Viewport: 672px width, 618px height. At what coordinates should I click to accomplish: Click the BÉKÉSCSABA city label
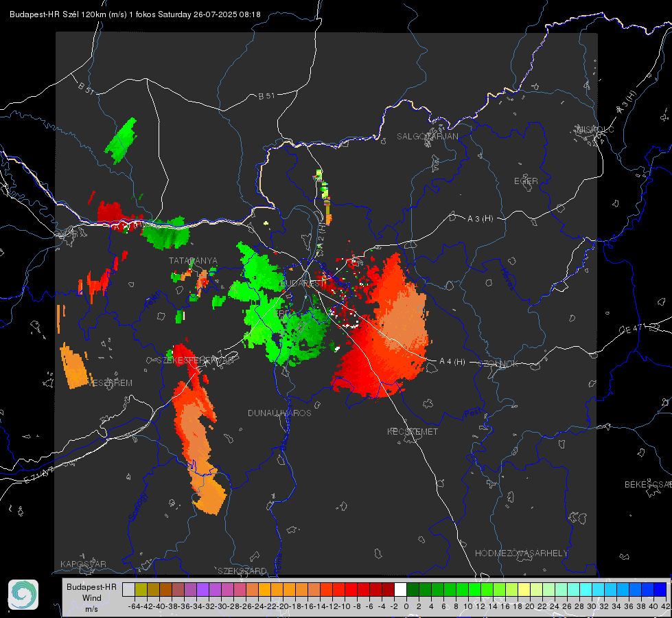coord(647,485)
